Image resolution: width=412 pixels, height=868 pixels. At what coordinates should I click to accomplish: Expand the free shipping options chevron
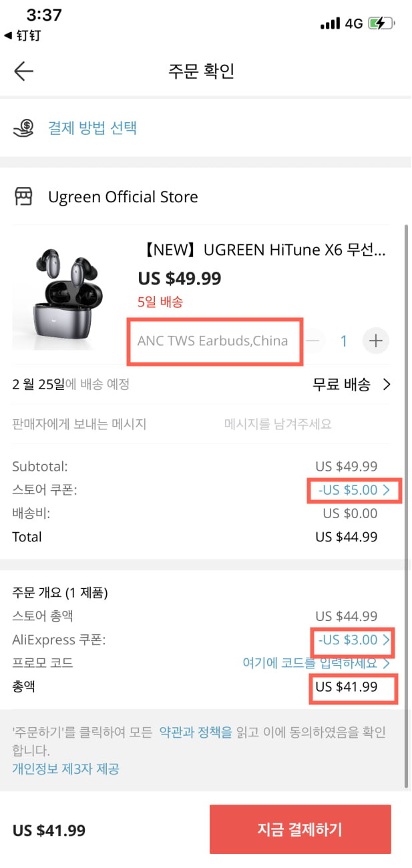(x=387, y=384)
